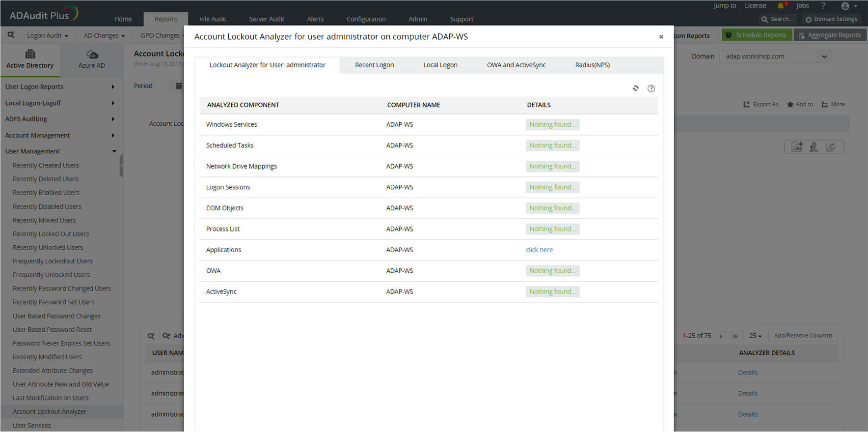Image resolution: width=868 pixels, height=432 pixels.
Task: Open the Configuration menu tab
Action: tap(366, 19)
